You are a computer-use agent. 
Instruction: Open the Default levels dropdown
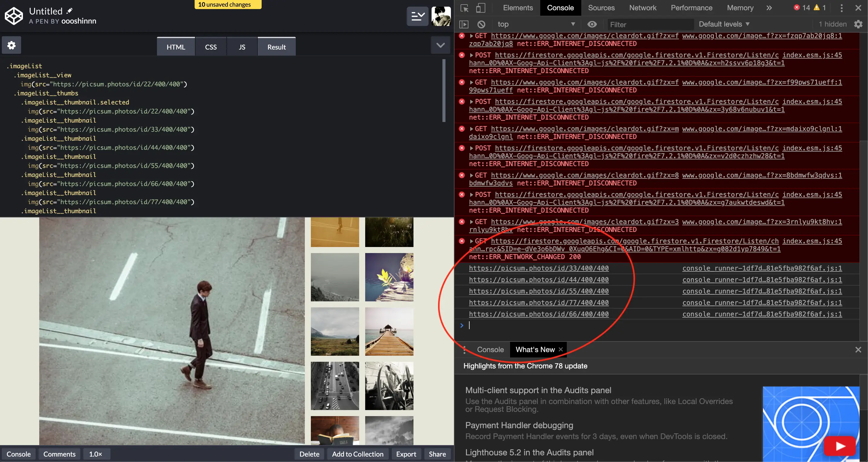(x=724, y=24)
